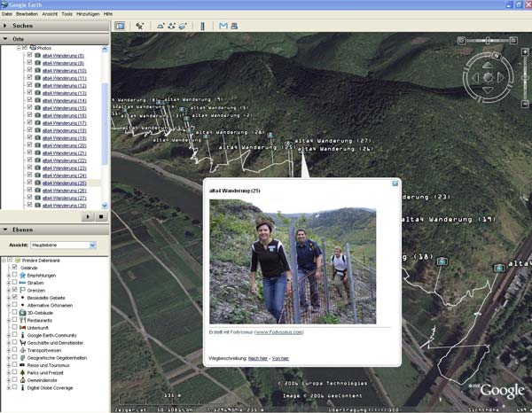Click the Google Earth title bar icon
The image size is (532, 413).
point(4,4)
